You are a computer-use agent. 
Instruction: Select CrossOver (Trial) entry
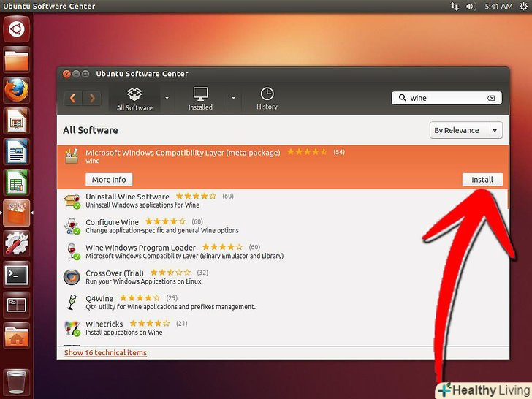[x=283, y=277]
